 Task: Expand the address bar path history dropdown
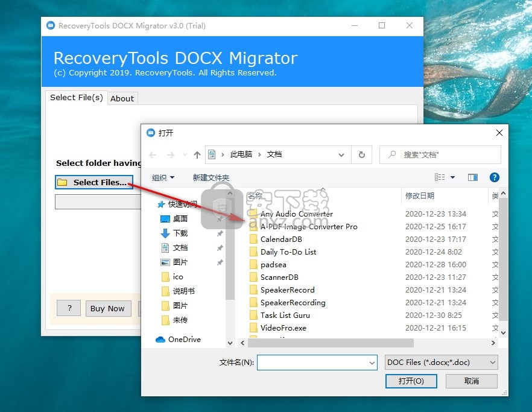(341, 155)
